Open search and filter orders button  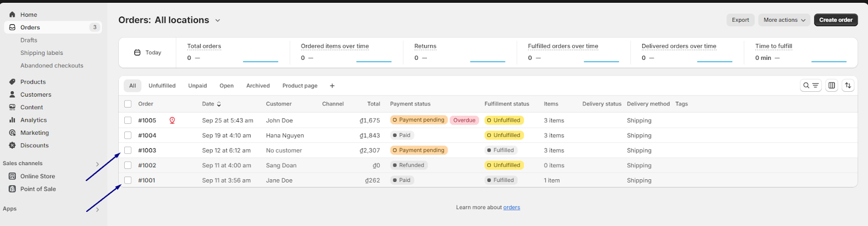(x=811, y=85)
